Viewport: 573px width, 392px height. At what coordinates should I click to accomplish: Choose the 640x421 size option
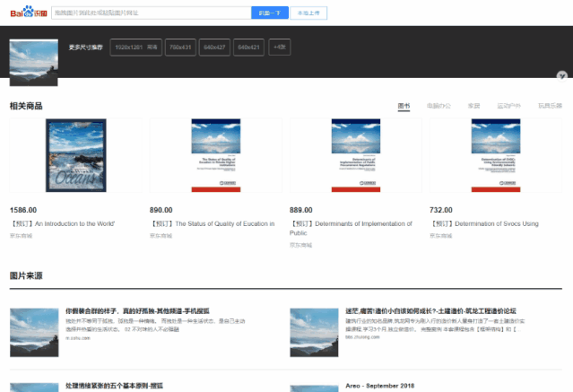tap(249, 47)
